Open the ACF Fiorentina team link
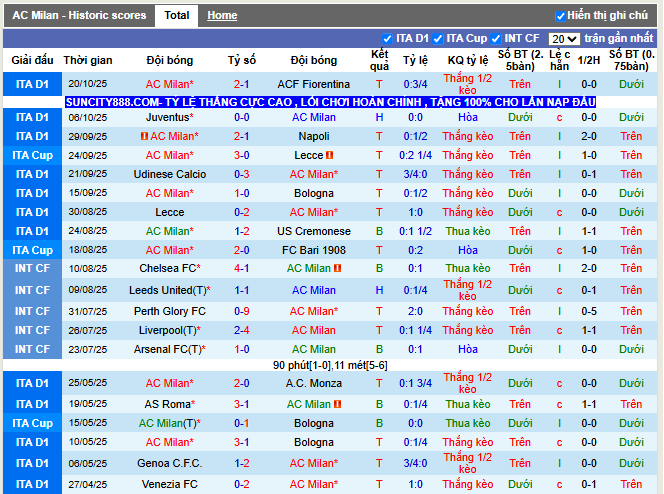664x494 pixels. [x=313, y=85]
